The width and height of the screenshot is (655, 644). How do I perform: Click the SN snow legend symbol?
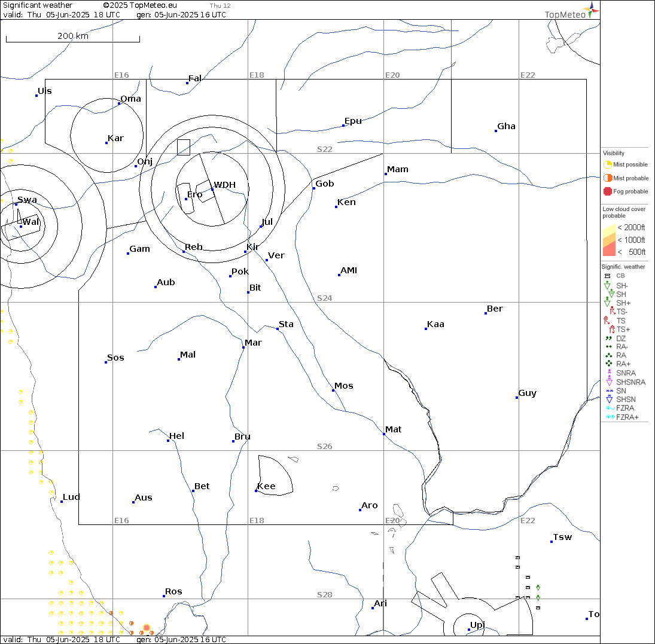(610, 391)
